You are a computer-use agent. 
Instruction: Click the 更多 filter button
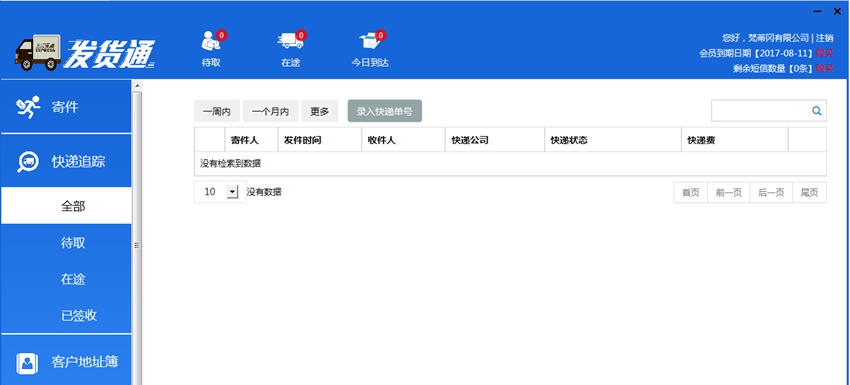point(320,111)
